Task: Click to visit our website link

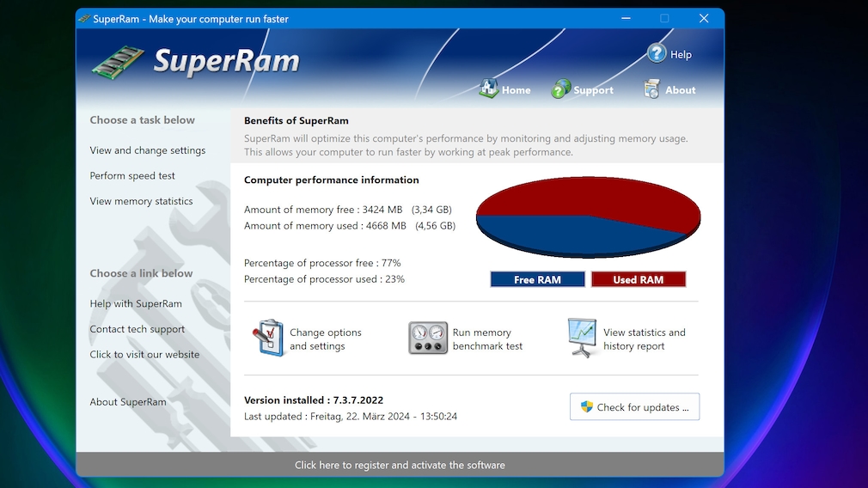Action: pyautogui.click(x=144, y=354)
